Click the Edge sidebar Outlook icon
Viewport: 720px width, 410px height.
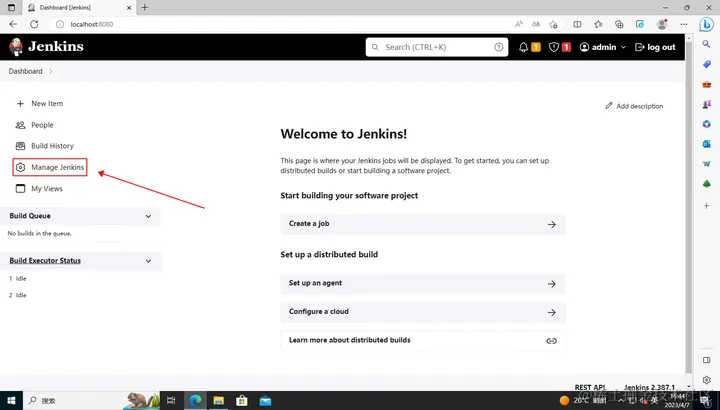click(707, 144)
